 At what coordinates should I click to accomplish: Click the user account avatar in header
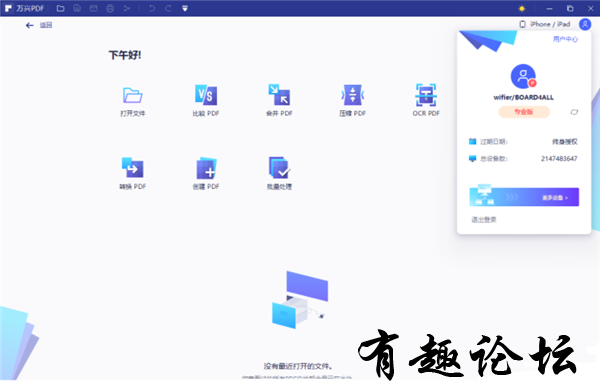[x=585, y=24]
